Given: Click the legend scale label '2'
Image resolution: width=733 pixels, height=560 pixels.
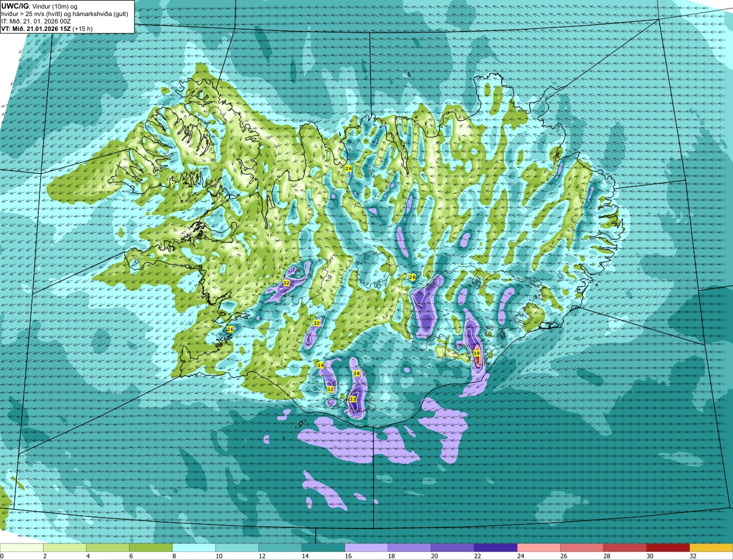Looking at the screenshot, I should coord(44,556).
